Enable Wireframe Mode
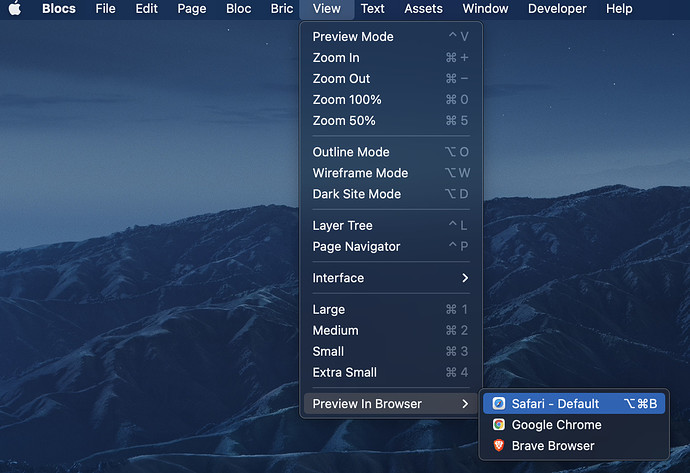Viewport: 690px width, 473px height. [391, 173]
